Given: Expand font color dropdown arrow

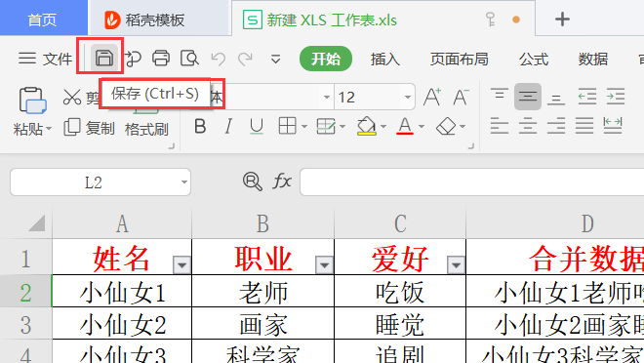Looking at the screenshot, I should click(421, 127).
